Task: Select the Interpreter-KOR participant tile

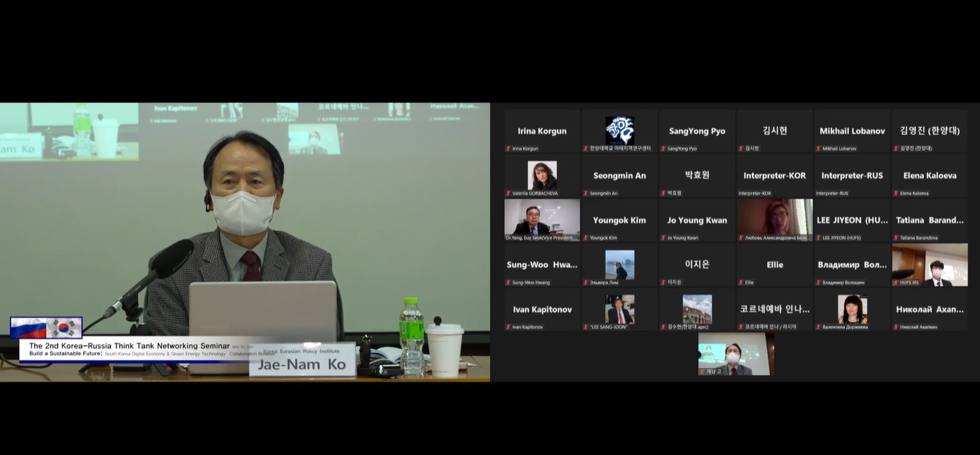Action: point(774,175)
